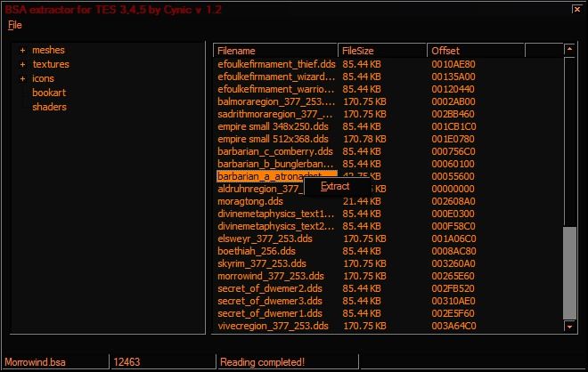Viewport: 588px width, 372px height.
Task: Select moragtong.dds file
Action: click(x=250, y=201)
